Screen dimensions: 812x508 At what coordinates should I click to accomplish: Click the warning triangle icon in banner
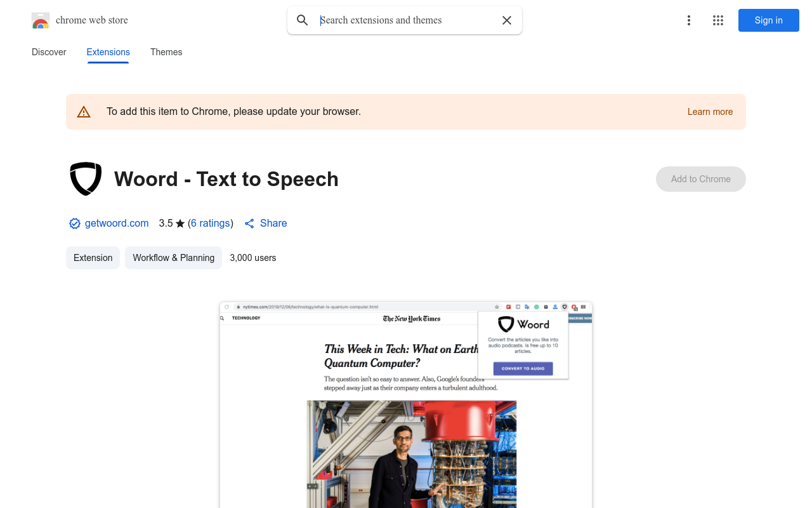84,112
